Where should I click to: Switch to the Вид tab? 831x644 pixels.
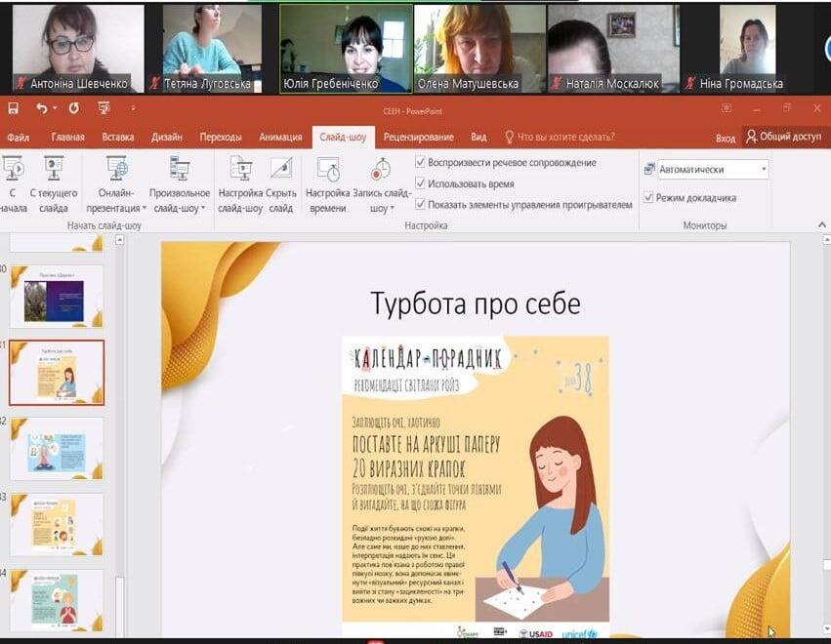tap(478, 138)
